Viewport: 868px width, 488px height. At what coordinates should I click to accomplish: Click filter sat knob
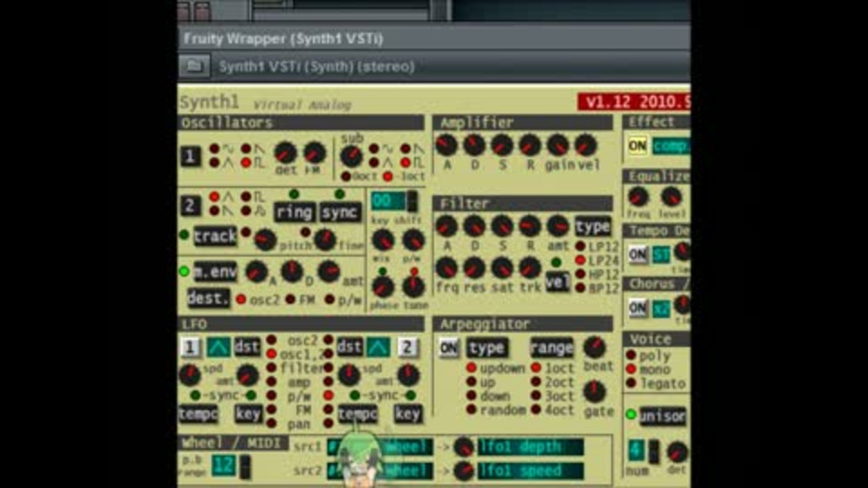click(x=502, y=267)
